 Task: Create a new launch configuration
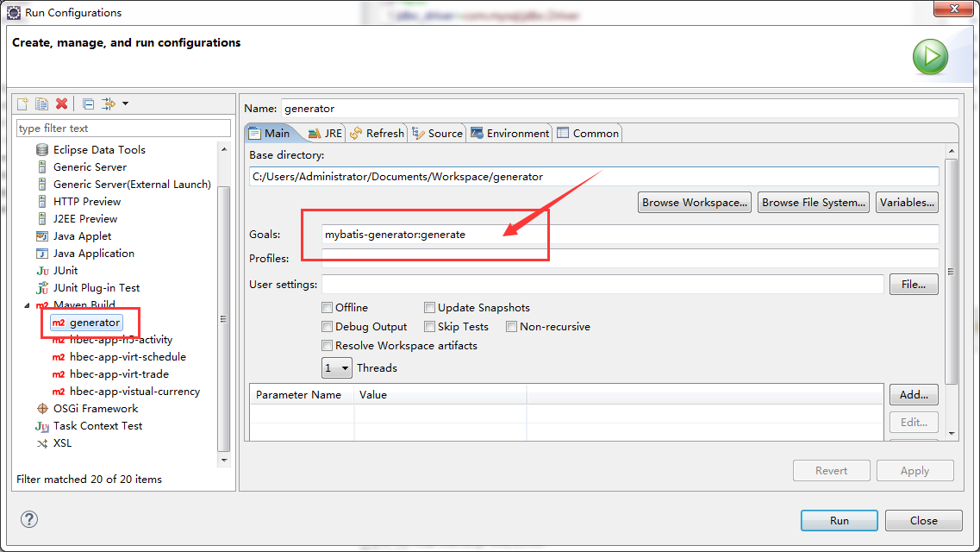pos(23,103)
